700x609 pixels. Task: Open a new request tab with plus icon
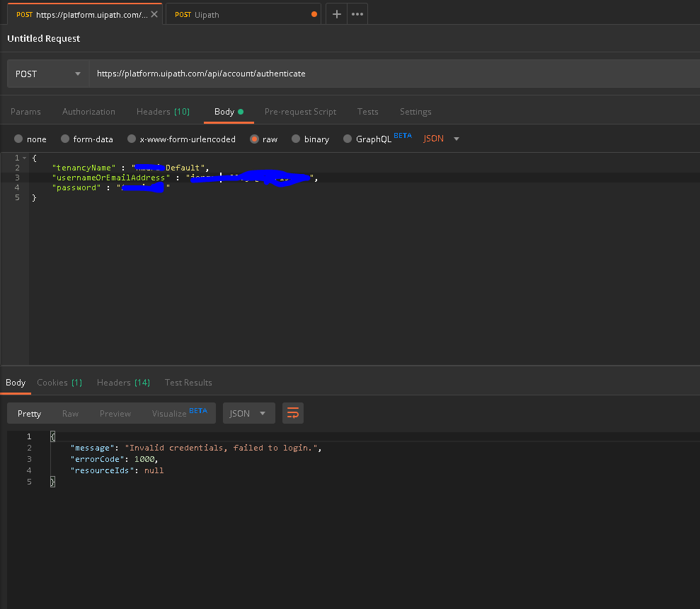pos(337,14)
